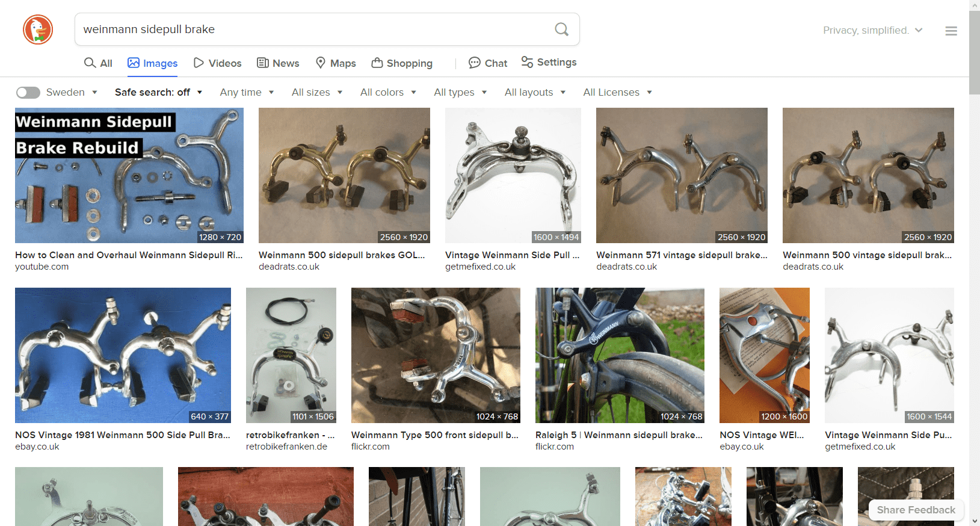The width and height of the screenshot is (980, 526).
Task: Toggle the Sweden region switch
Action: coord(28,92)
